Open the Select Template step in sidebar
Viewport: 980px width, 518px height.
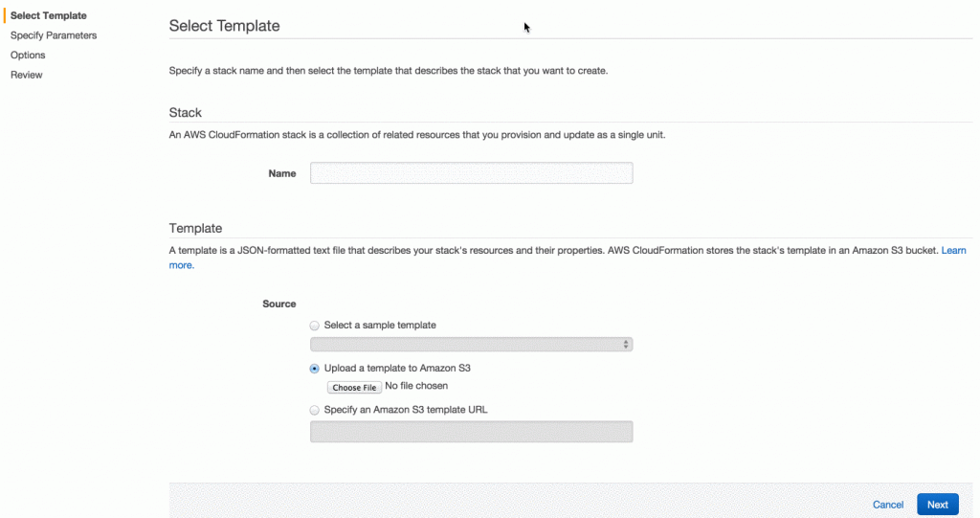pyautogui.click(x=48, y=15)
